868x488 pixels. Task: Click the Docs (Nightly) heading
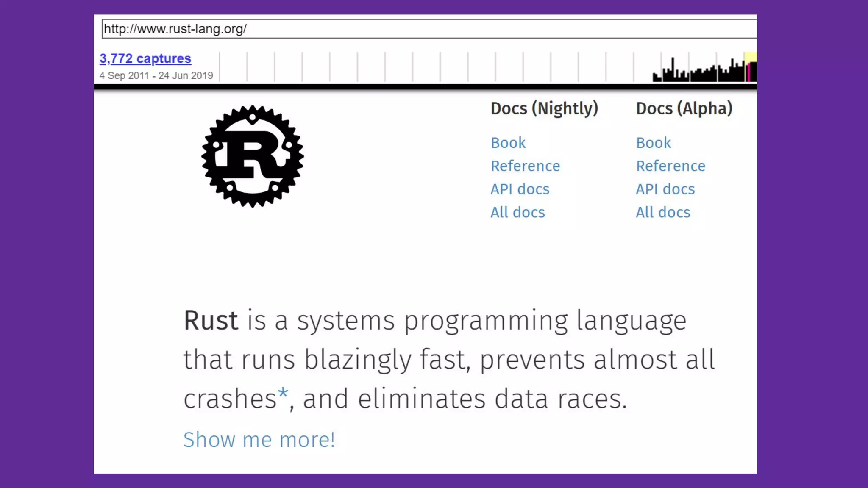[544, 108]
